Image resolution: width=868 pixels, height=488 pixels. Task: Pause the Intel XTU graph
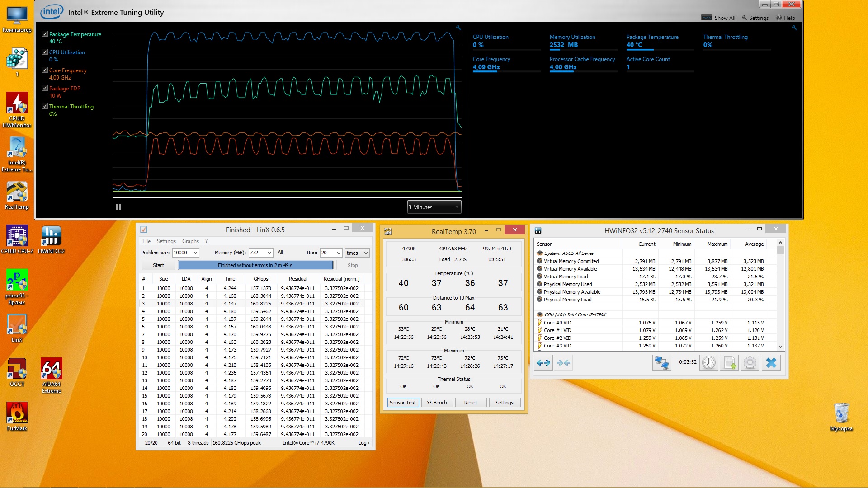[118, 207]
